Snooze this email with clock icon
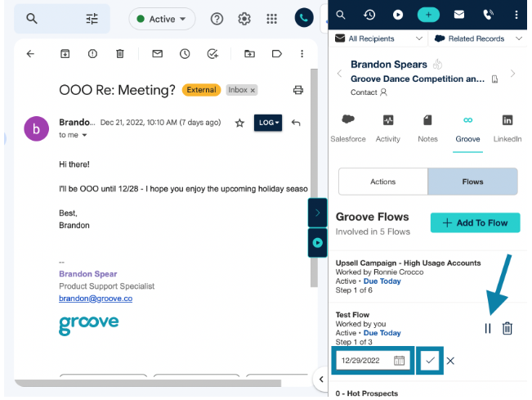Viewport: 532px width, 400px height. (x=185, y=54)
